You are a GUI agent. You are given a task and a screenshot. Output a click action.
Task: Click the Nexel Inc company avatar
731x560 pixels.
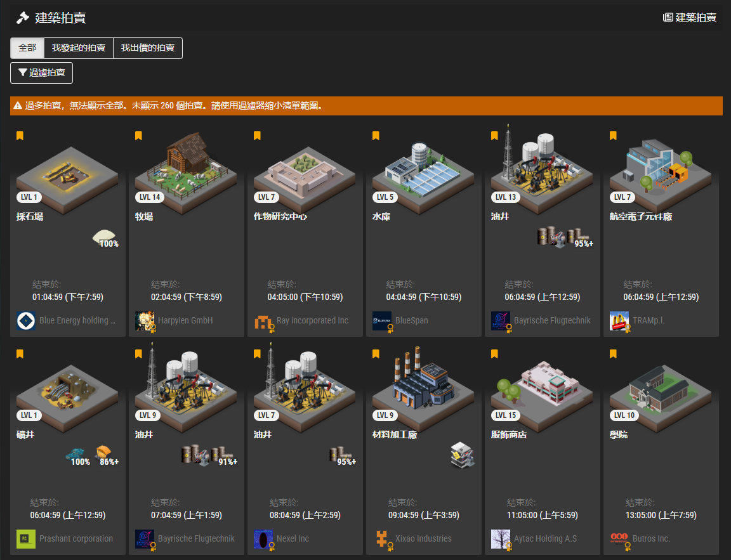pos(263,539)
